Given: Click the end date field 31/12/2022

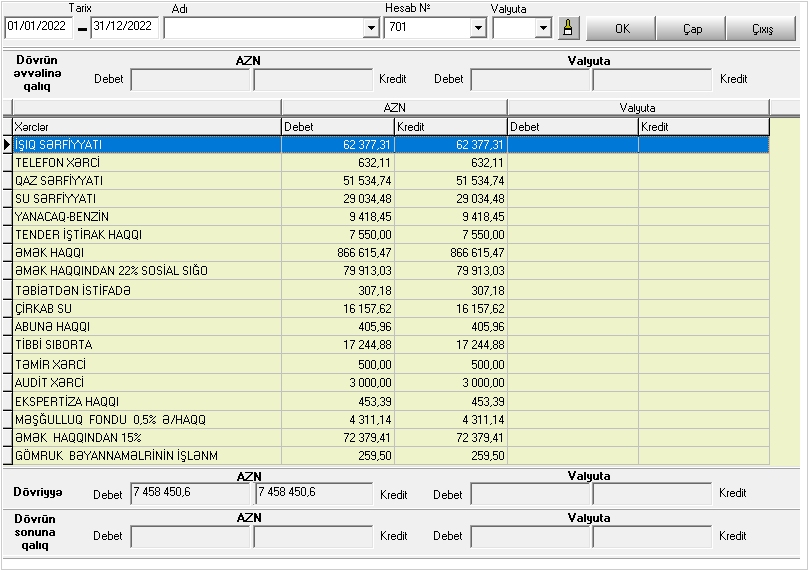Looking at the screenshot, I should click(x=123, y=27).
